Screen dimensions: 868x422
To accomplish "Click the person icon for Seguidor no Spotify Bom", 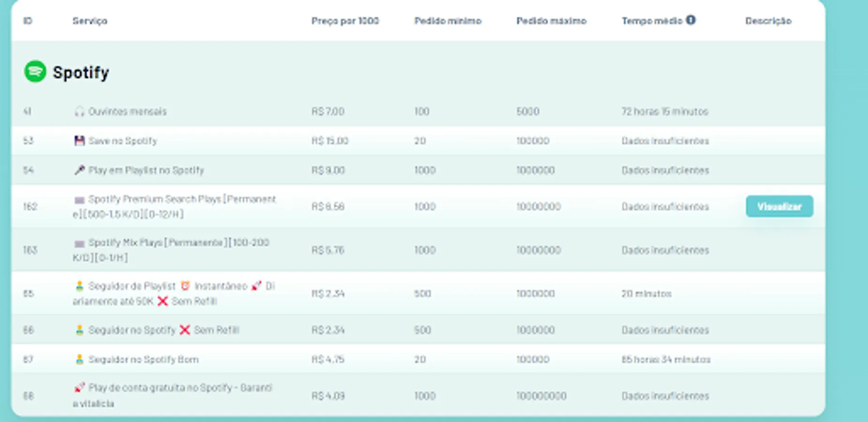I will click(79, 360).
